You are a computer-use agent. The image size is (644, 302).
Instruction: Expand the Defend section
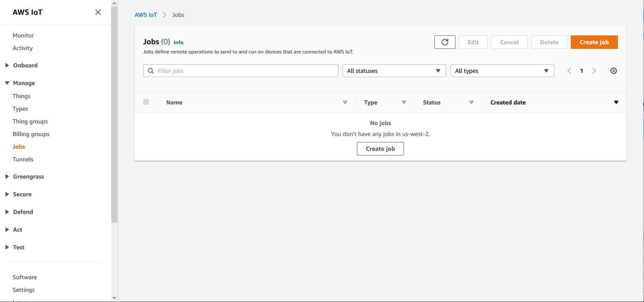7,212
